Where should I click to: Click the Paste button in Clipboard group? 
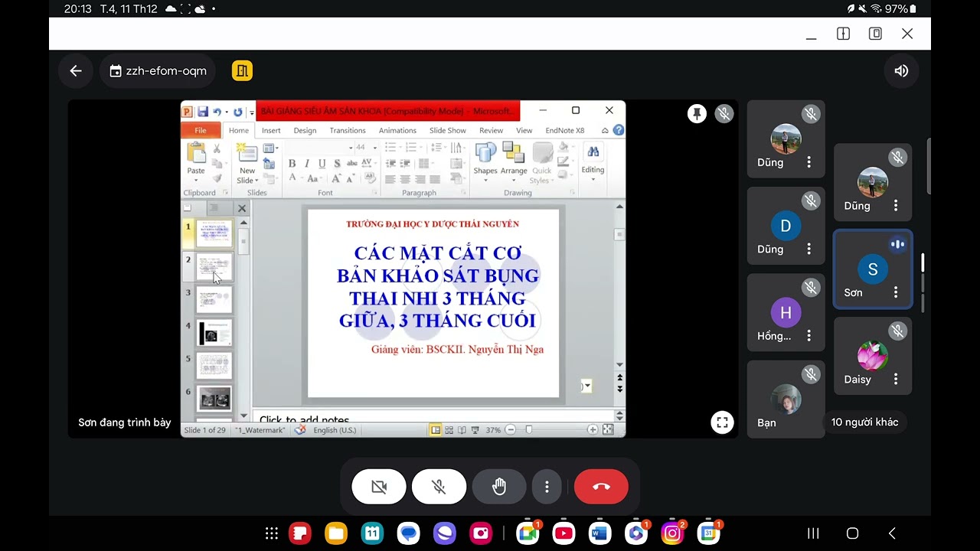click(x=196, y=160)
